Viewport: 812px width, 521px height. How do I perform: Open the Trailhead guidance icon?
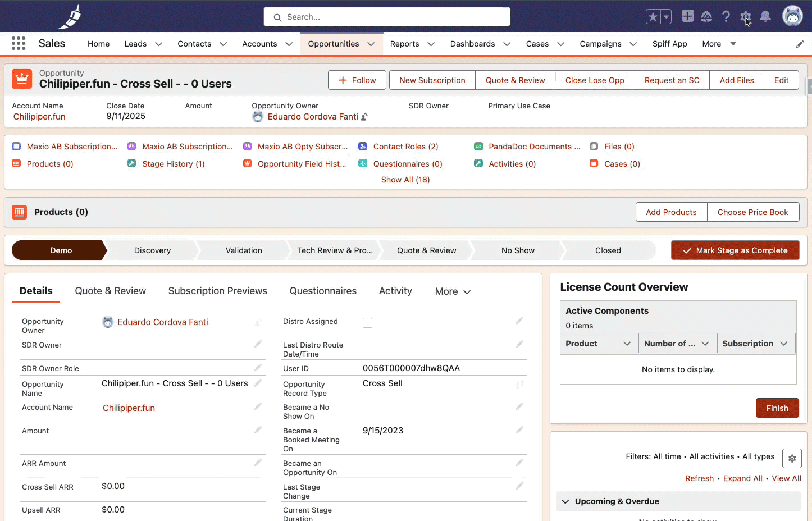click(706, 17)
